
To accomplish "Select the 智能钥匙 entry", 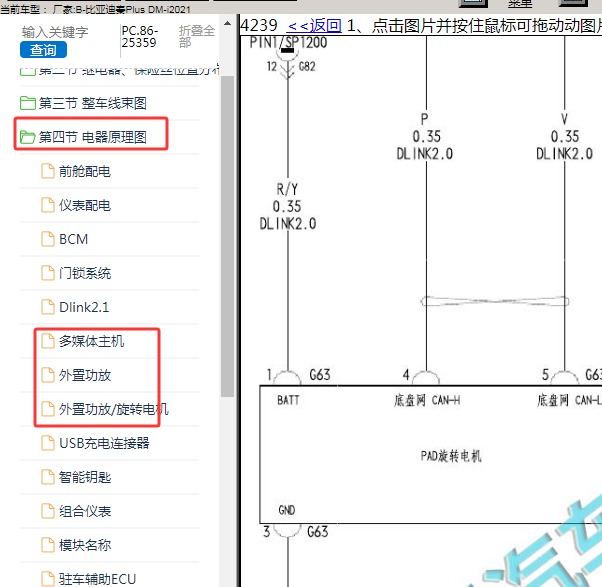I will [x=85, y=477].
